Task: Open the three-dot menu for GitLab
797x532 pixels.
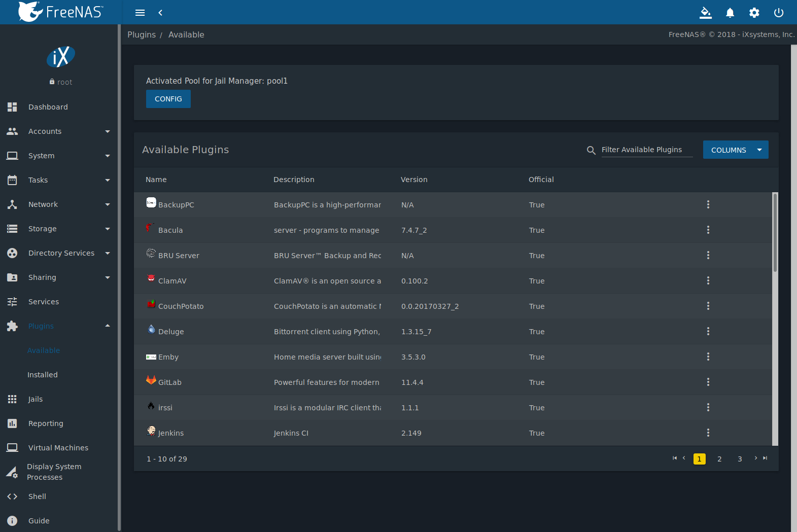Action: [x=708, y=382]
